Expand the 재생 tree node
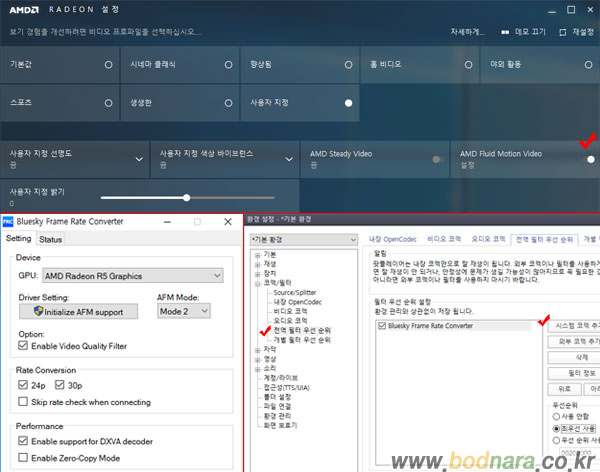 point(258,265)
